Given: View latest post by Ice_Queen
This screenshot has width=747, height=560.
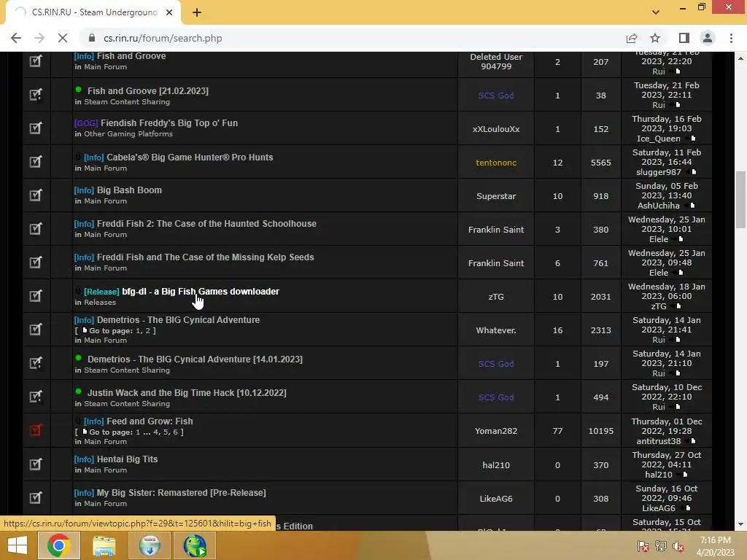Looking at the screenshot, I should pos(693,139).
